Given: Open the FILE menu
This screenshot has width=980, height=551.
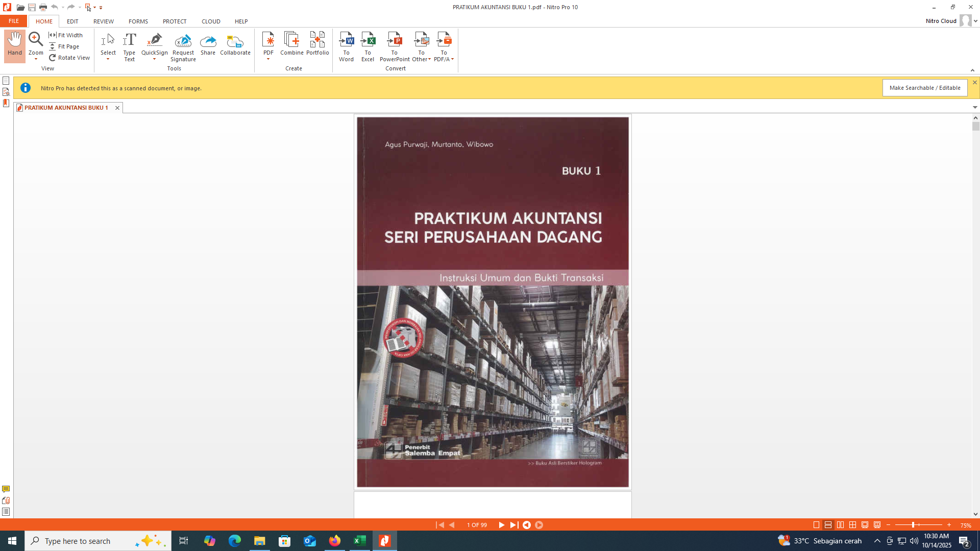Looking at the screenshot, I should (x=13, y=21).
